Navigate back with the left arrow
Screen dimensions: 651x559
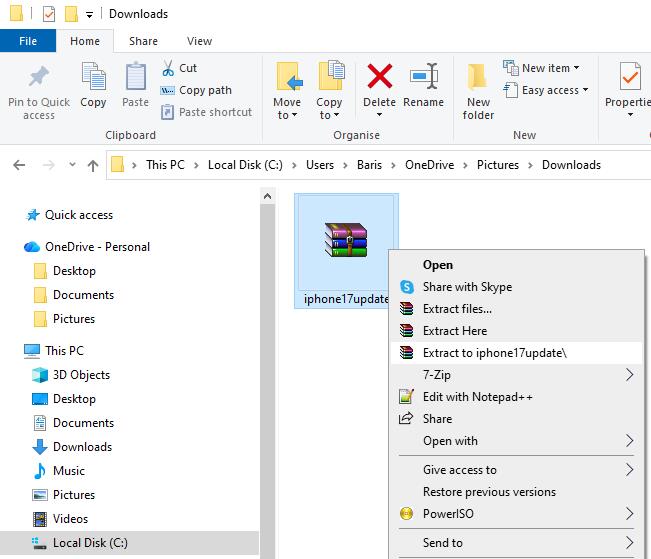click(20, 165)
